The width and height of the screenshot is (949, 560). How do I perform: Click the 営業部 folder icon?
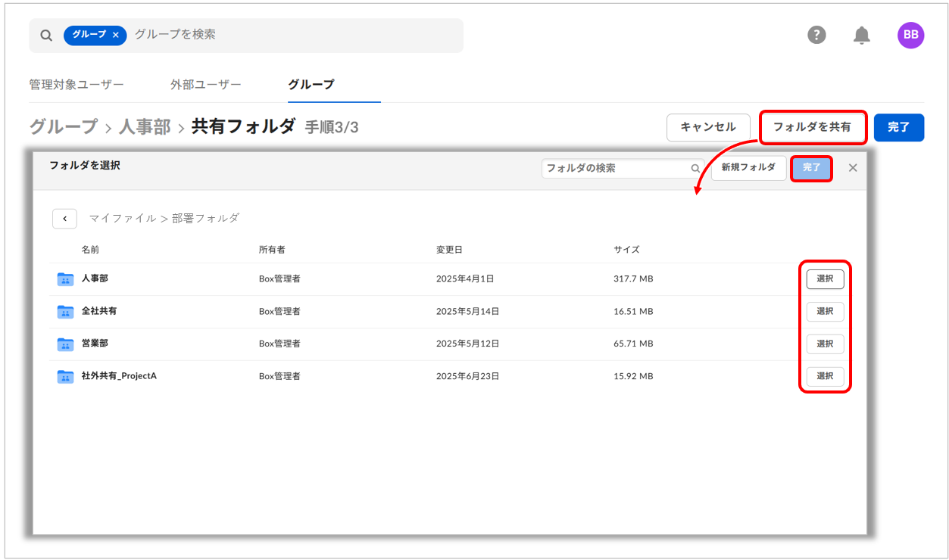tap(65, 344)
